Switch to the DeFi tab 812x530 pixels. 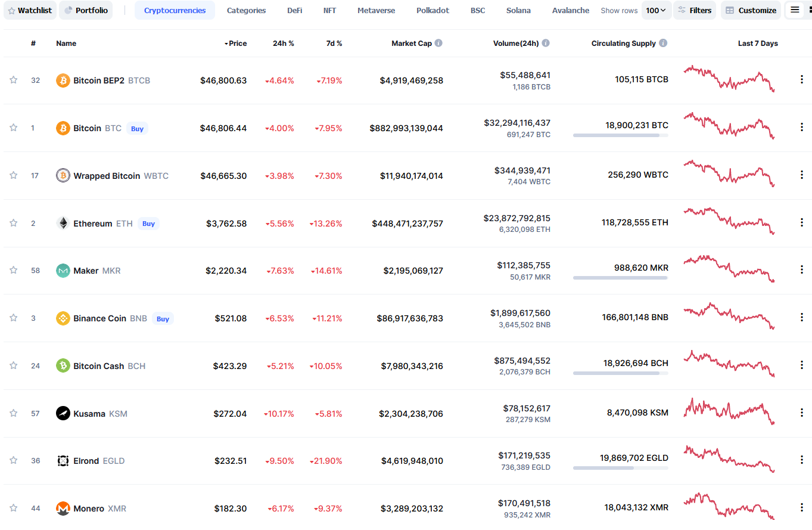(x=294, y=10)
